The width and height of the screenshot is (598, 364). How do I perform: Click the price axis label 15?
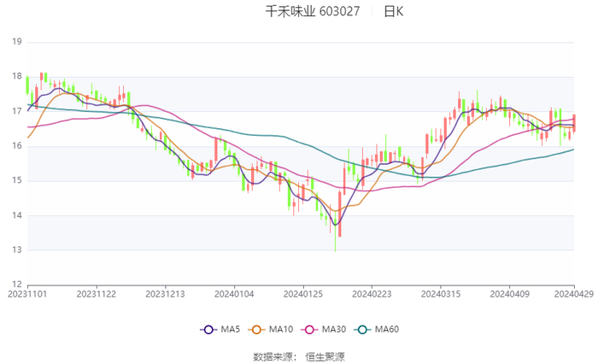click(x=17, y=180)
